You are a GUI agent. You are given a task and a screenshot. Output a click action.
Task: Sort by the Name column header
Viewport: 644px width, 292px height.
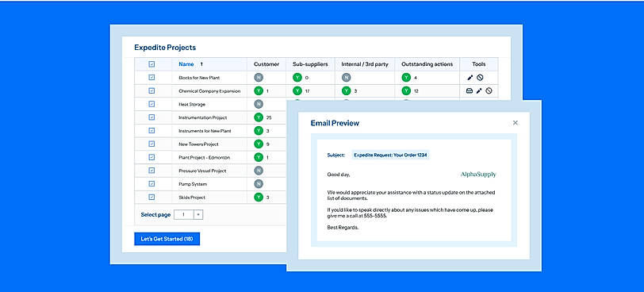click(x=186, y=64)
